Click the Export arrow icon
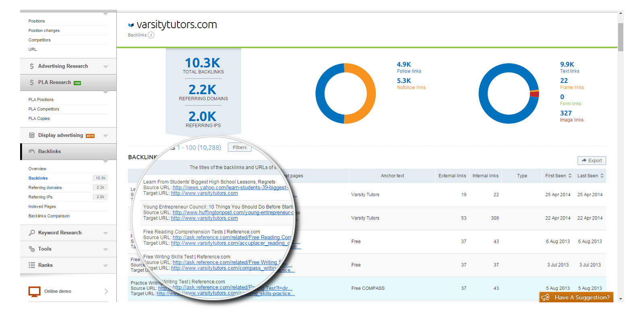 584,160
